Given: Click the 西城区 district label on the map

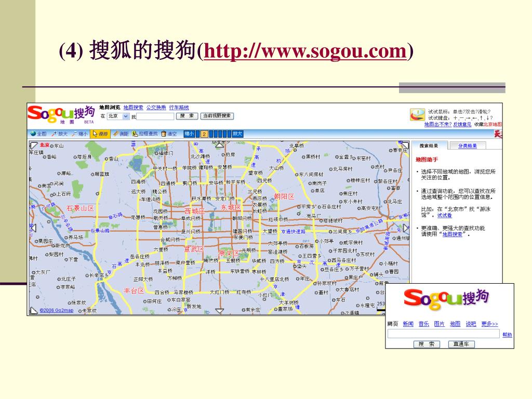Looking at the screenshot, I should click(195, 211).
